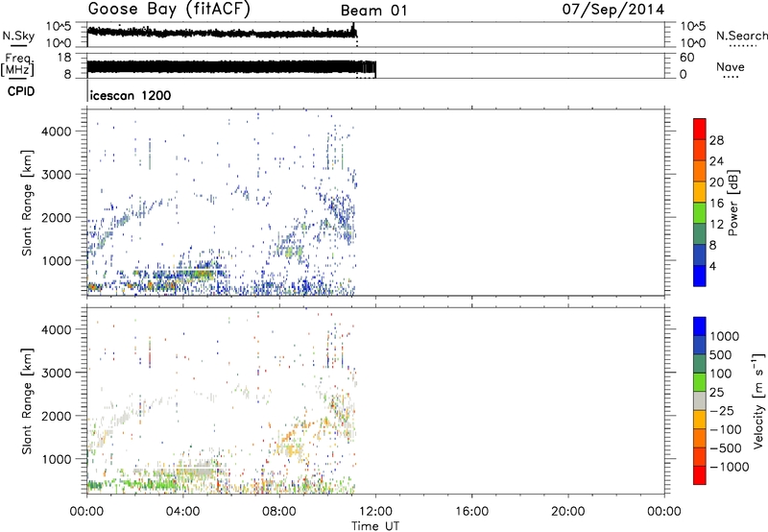Click the "24" label on Power color bar
The image size is (768, 532).
tap(716, 161)
